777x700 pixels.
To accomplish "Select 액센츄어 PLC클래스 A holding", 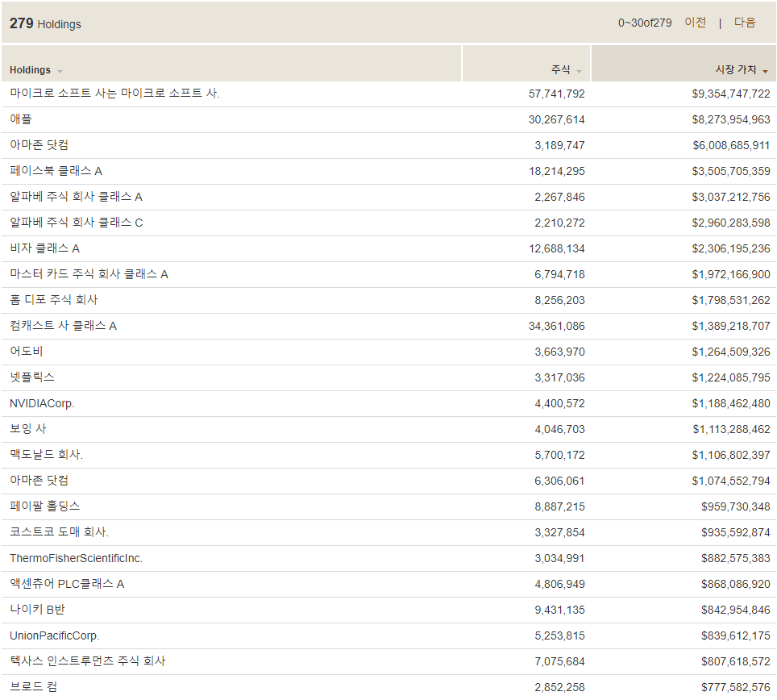I will click(x=67, y=584).
